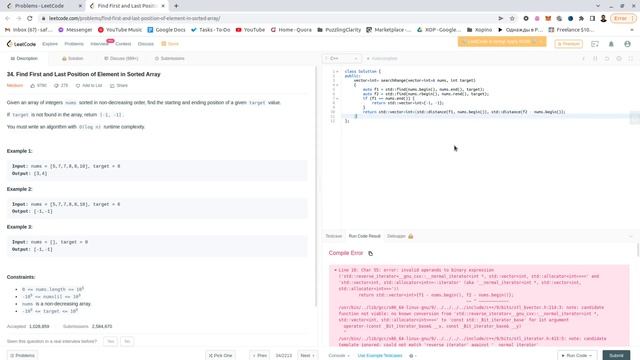Image resolution: width=640 pixels, height=360 pixels.
Task: Click the side panel browser icon
Action: [592, 18]
